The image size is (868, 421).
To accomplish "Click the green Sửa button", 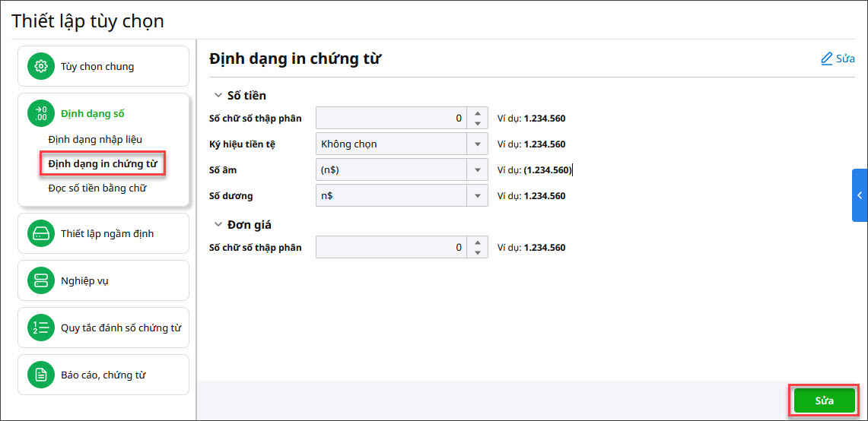I will point(824,400).
